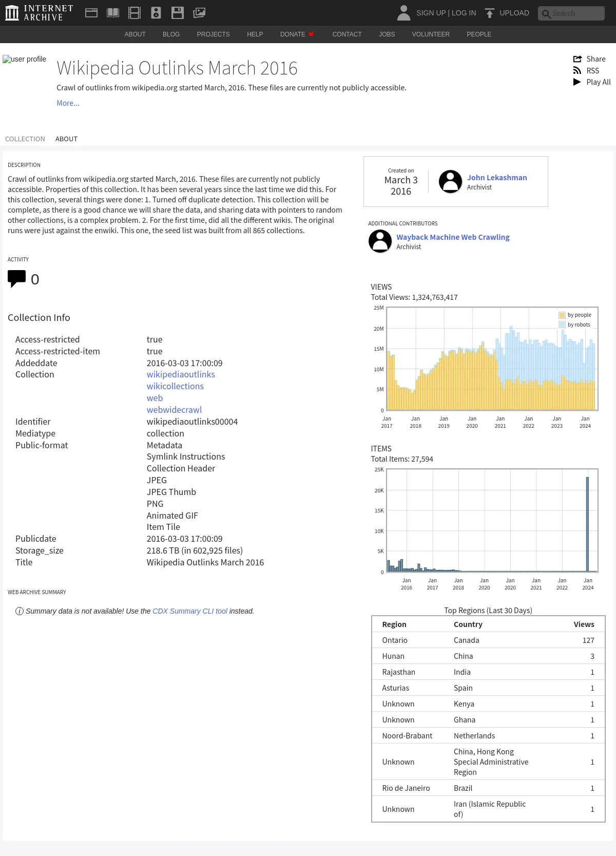Open the Internet Archive home logo
616x856 pixels.
tap(39, 13)
